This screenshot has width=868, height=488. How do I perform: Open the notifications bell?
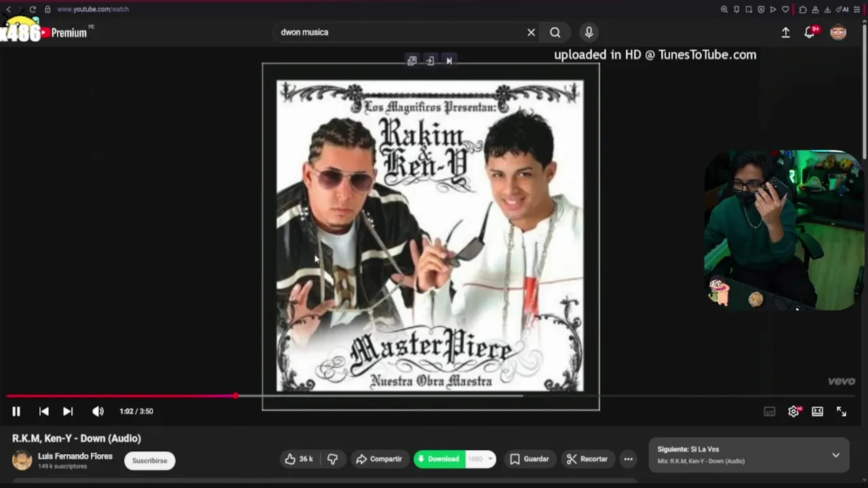809,33
